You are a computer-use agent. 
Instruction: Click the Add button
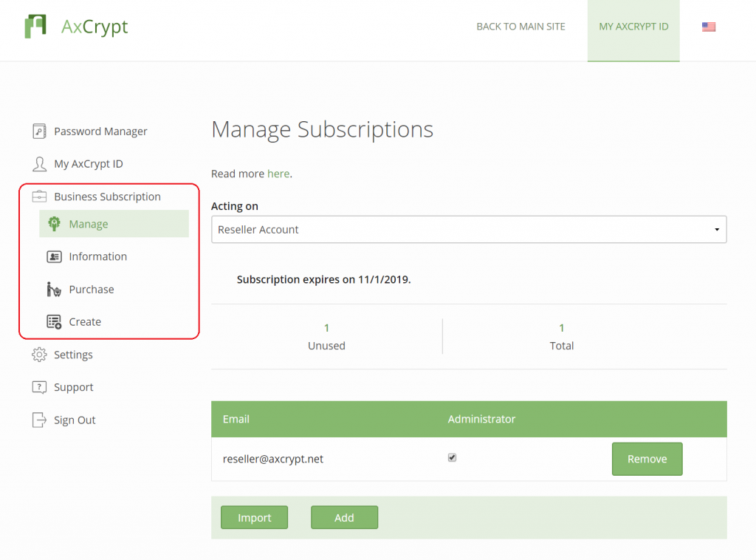pos(344,517)
